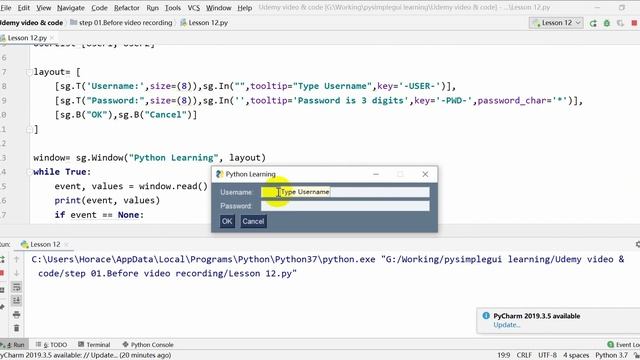This screenshot has height=360, width=640.
Task: Open the Window menu
Action: [218, 8]
